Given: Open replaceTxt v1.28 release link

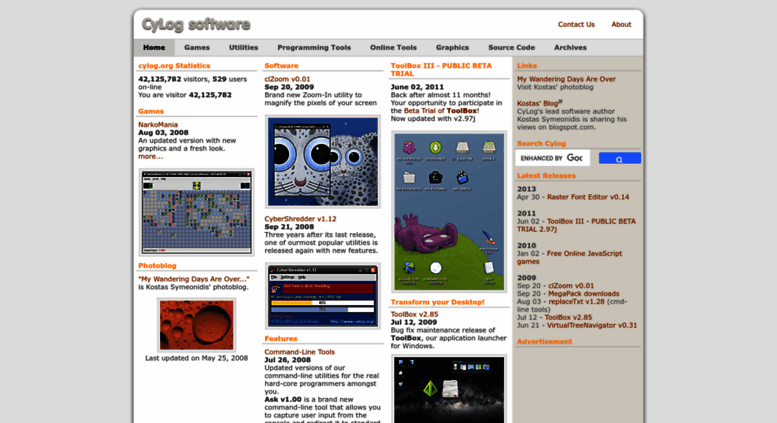Looking at the screenshot, I should click(x=574, y=302).
